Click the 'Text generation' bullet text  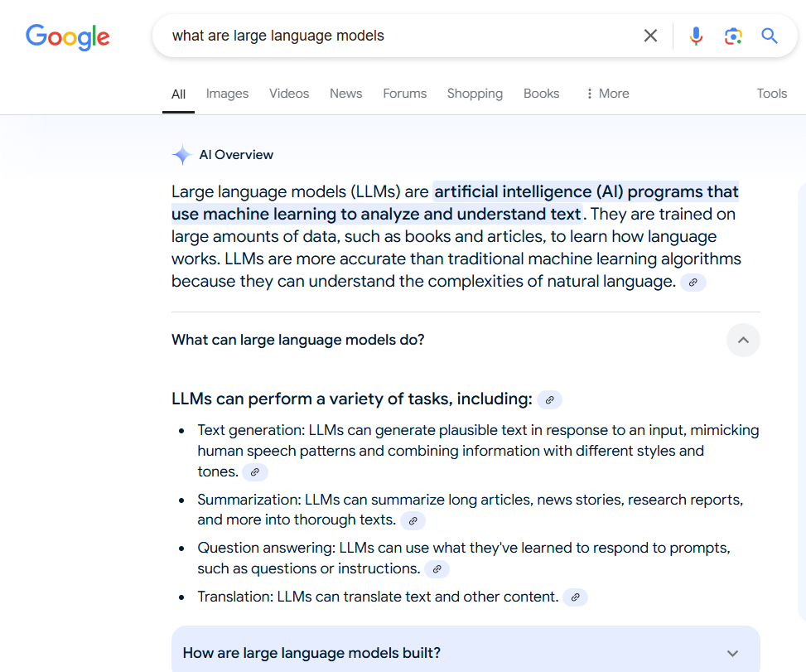478,451
